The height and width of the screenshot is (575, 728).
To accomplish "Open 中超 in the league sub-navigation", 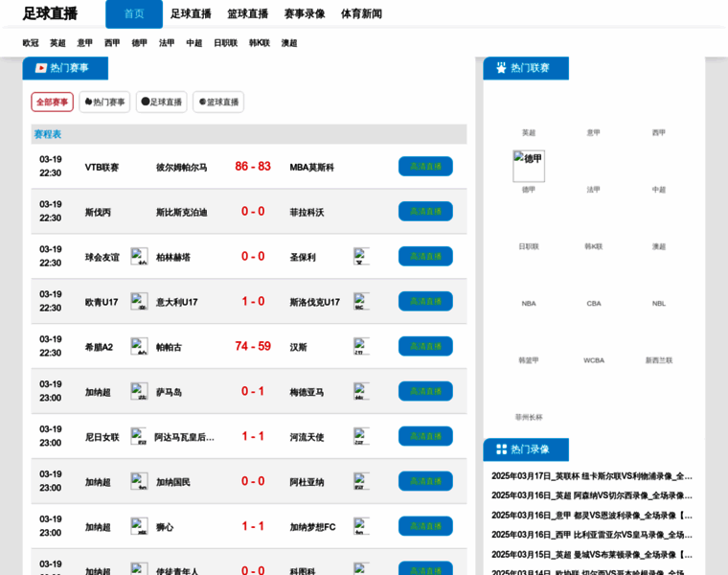I will click(x=194, y=43).
